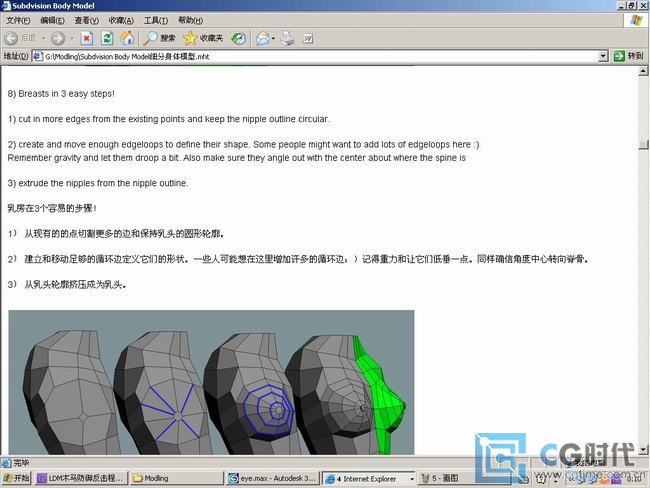The height and width of the screenshot is (488, 650).
Task: Switch to LDM木马防御反击程 taskbar window
Action: coord(81,478)
